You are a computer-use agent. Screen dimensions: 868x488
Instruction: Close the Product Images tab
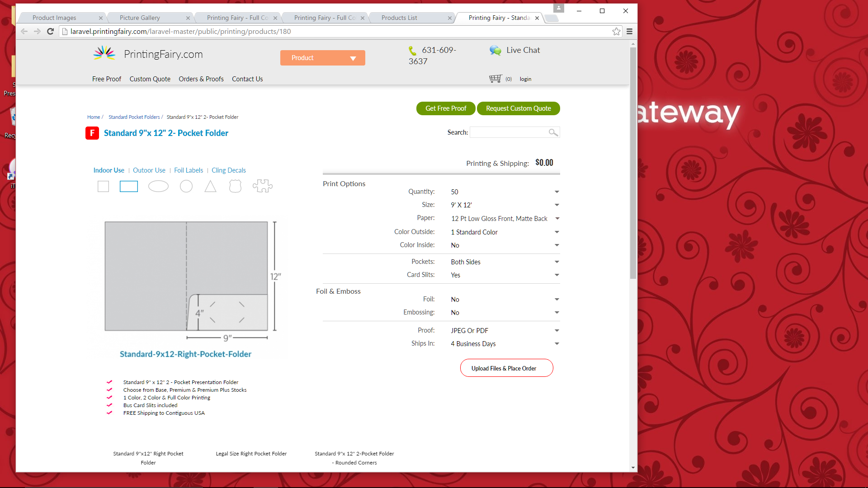101,18
